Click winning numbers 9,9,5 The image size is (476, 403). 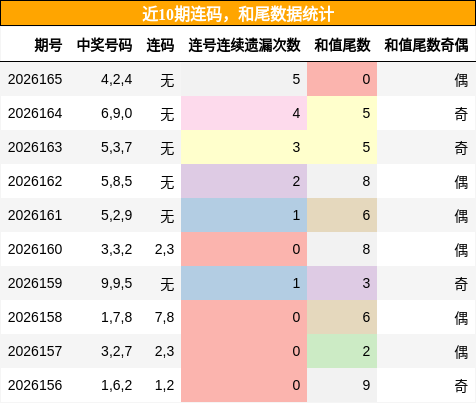117,284
